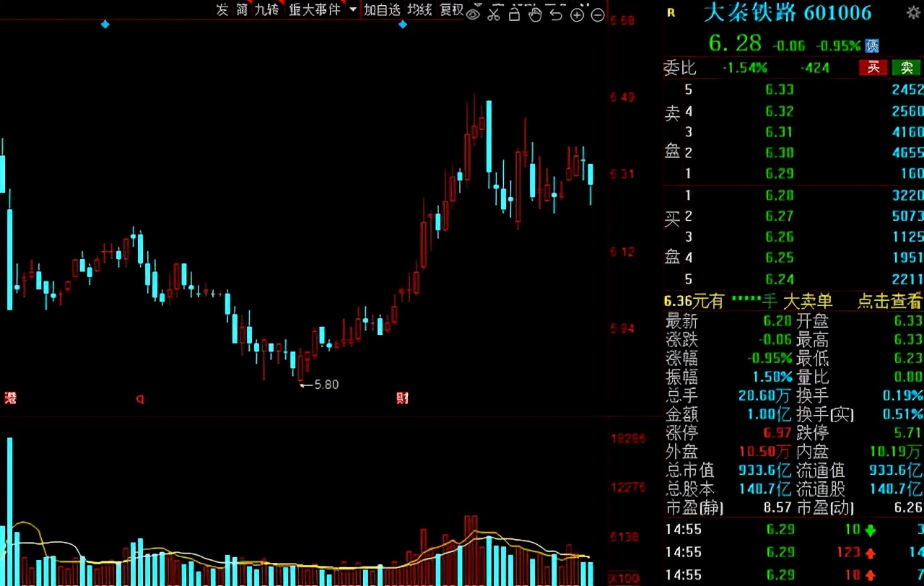The image size is (924, 586).
Task: Select the scissors cut tool icon
Action: pos(494,14)
